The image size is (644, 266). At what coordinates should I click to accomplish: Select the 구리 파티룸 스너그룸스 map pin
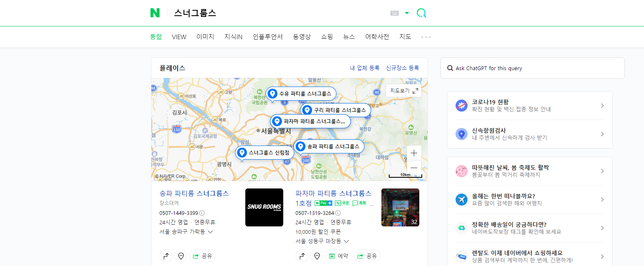click(x=335, y=110)
